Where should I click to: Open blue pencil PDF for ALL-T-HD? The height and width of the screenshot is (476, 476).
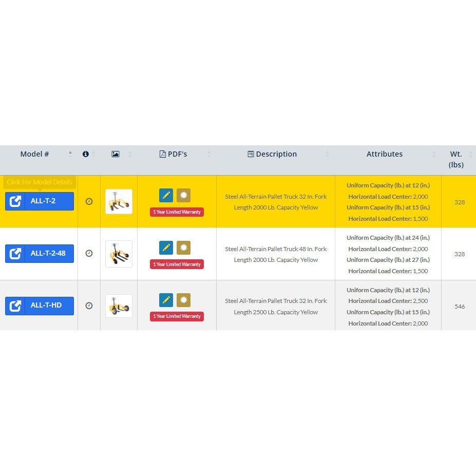click(166, 300)
